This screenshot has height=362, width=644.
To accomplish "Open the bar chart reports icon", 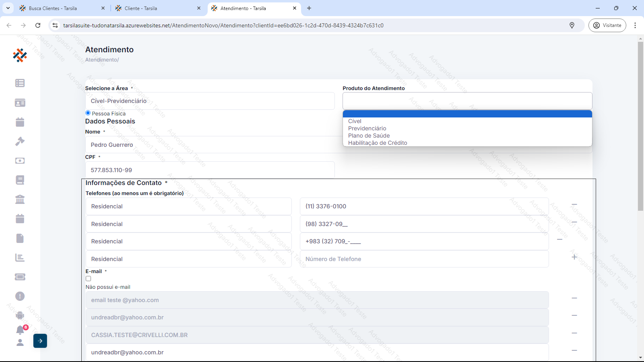I will [x=20, y=257].
